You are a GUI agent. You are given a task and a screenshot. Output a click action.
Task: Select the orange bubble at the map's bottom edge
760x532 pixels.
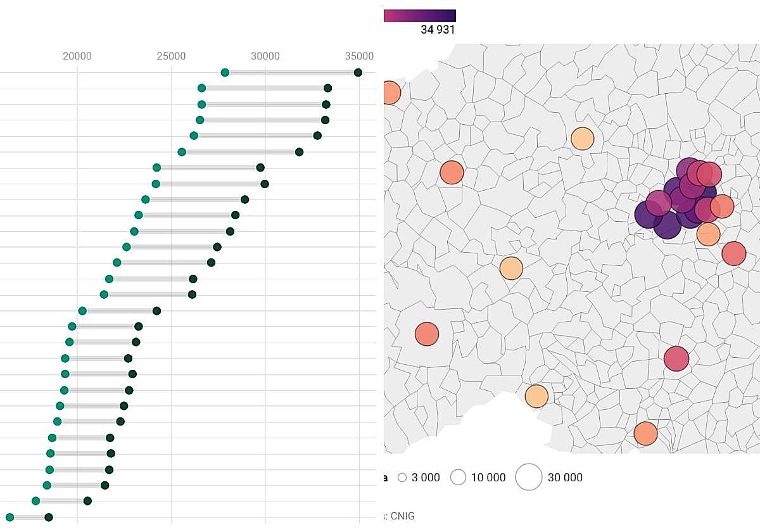point(645,434)
